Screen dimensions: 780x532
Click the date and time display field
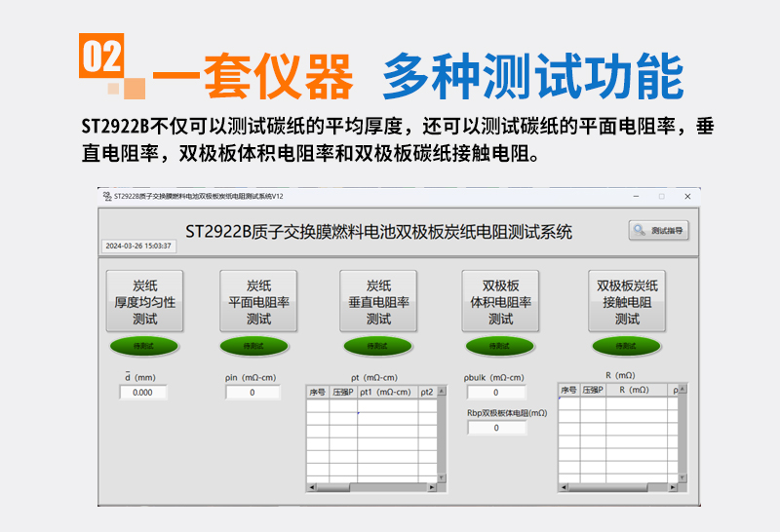138,247
